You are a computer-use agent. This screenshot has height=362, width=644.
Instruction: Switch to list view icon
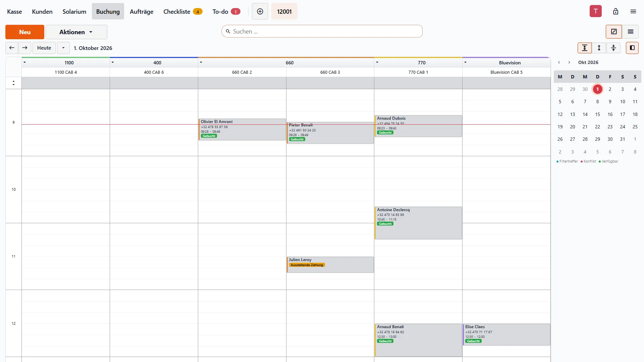(631, 32)
